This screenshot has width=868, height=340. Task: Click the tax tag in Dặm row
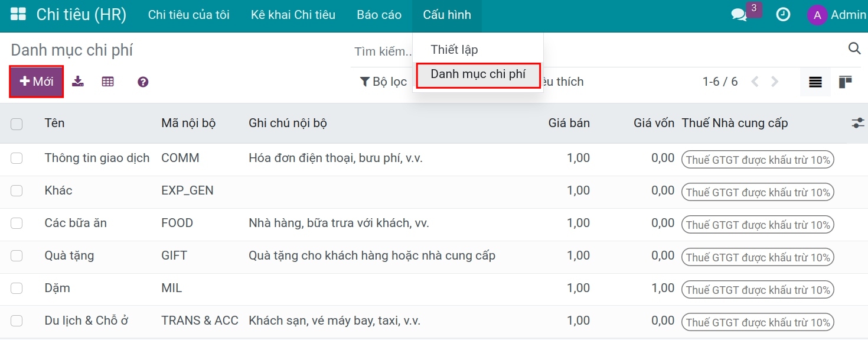[758, 290]
